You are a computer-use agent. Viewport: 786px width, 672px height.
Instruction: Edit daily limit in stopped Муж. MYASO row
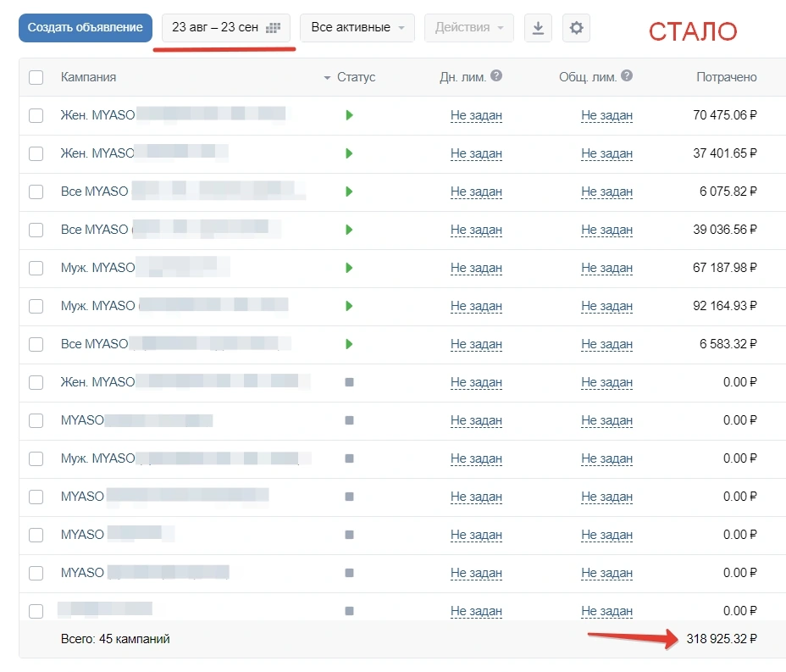[476, 458]
